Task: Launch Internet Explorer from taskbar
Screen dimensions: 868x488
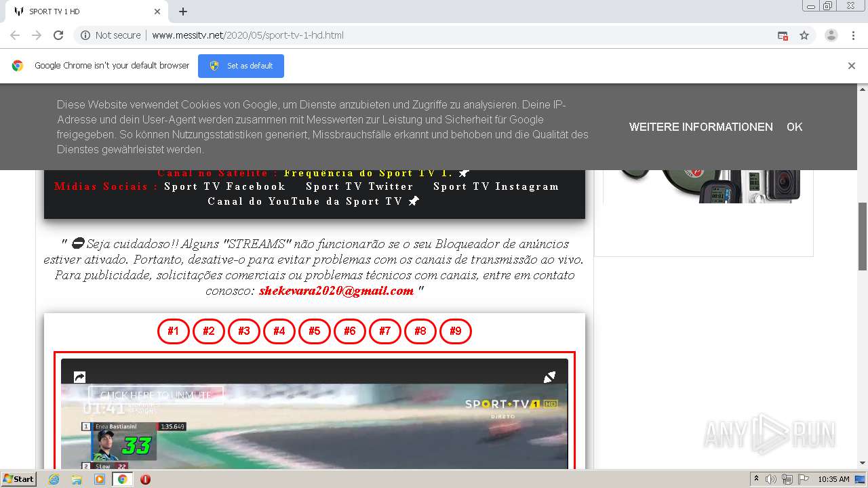Action: 54,479
